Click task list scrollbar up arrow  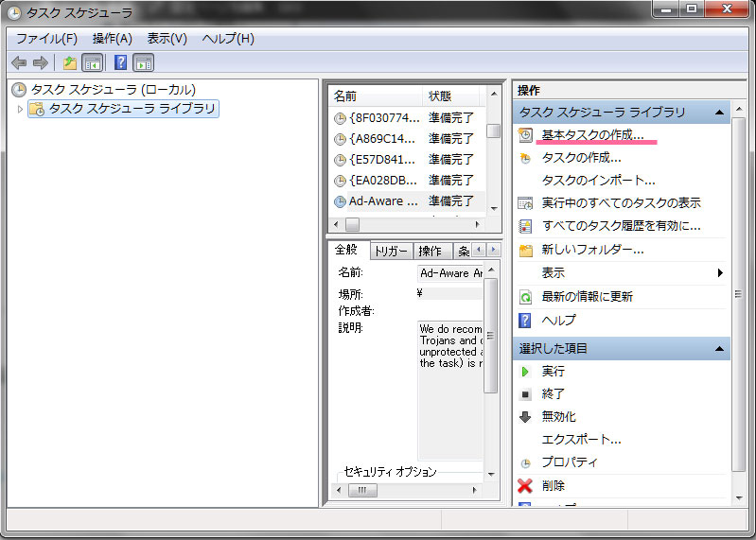coord(494,94)
